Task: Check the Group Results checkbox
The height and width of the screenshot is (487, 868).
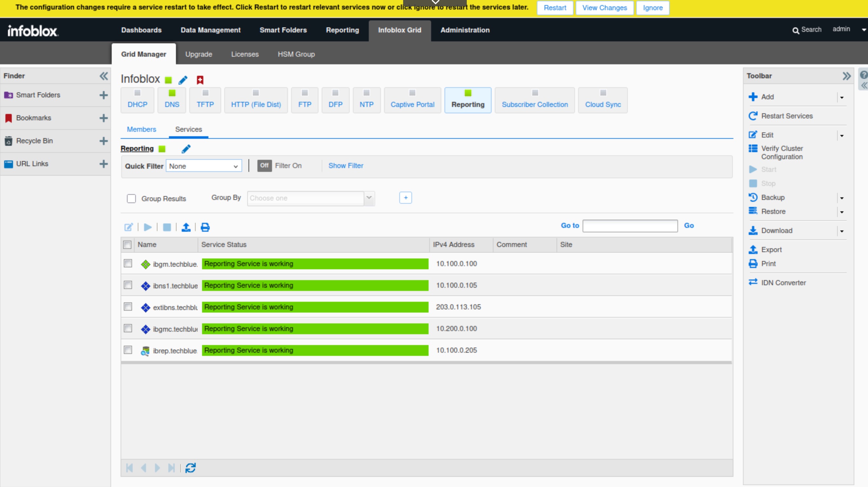Action: (131, 199)
